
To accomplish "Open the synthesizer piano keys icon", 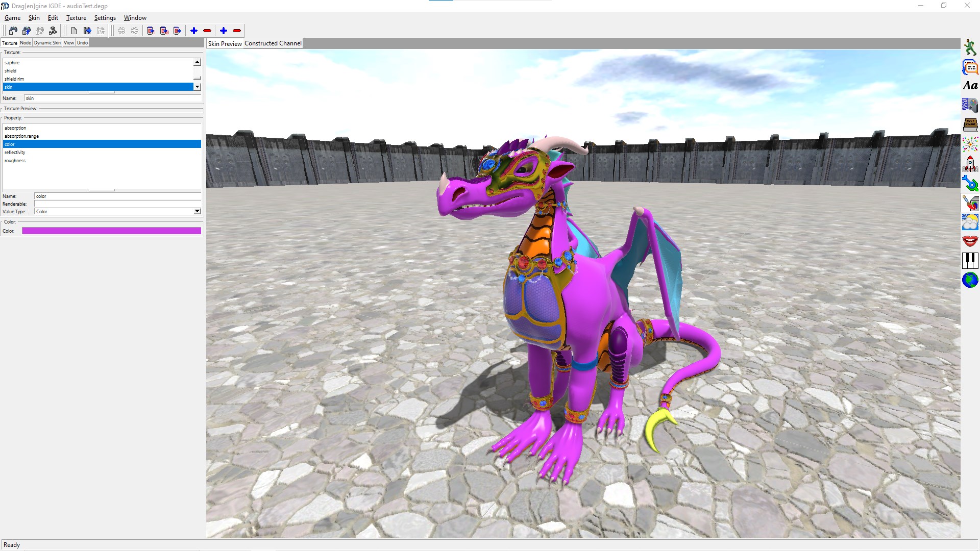I will [970, 260].
